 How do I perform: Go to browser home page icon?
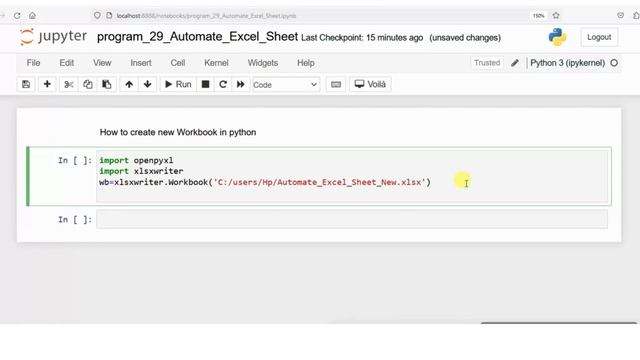click(32, 16)
